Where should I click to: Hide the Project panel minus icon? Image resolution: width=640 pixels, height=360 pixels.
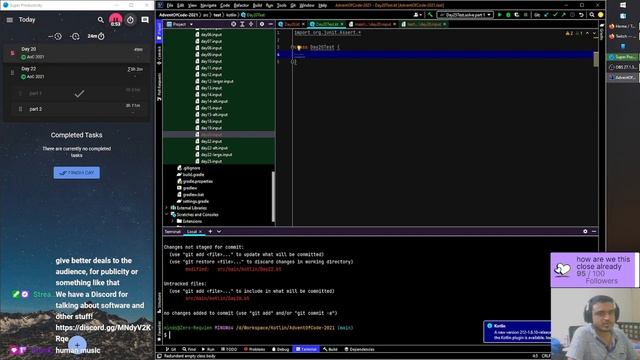click(x=271, y=24)
